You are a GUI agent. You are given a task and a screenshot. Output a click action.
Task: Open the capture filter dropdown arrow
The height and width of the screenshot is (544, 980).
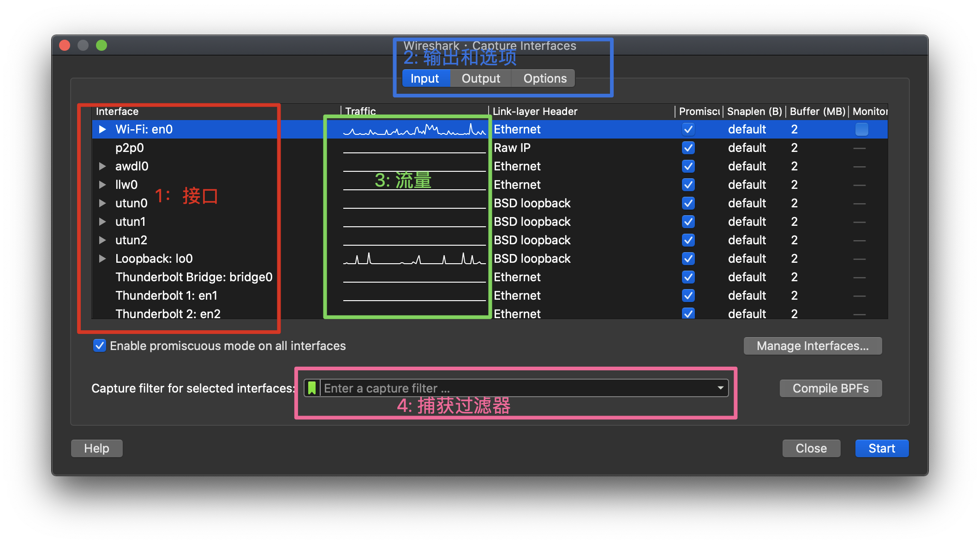[720, 388]
